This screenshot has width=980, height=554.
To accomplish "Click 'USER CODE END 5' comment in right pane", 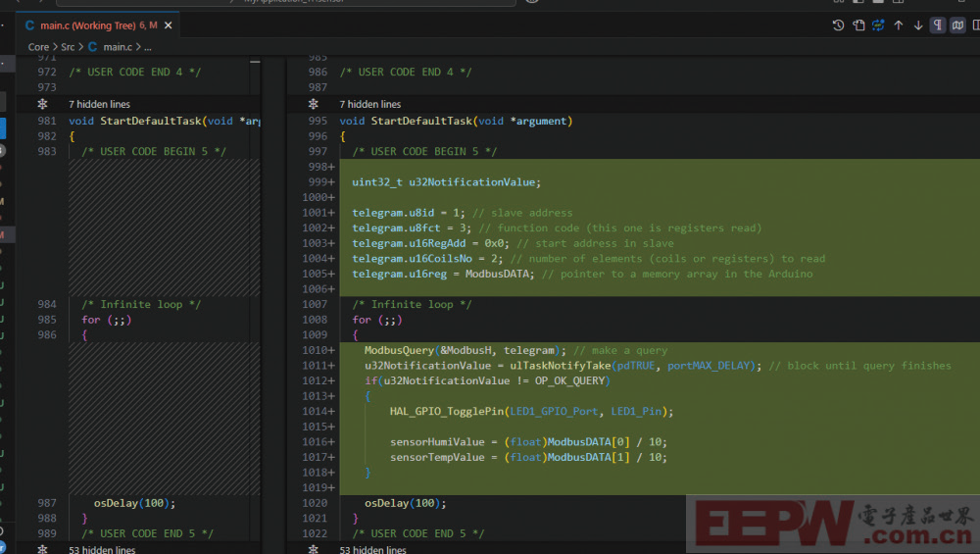I will (418, 533).
